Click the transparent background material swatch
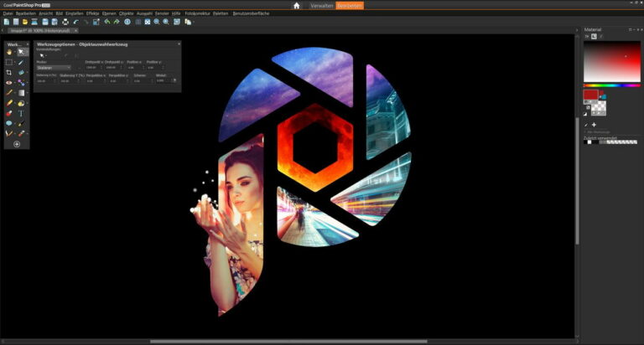Image resolution: width=644 pixels, height=345 pixels. tap(599, 106)
